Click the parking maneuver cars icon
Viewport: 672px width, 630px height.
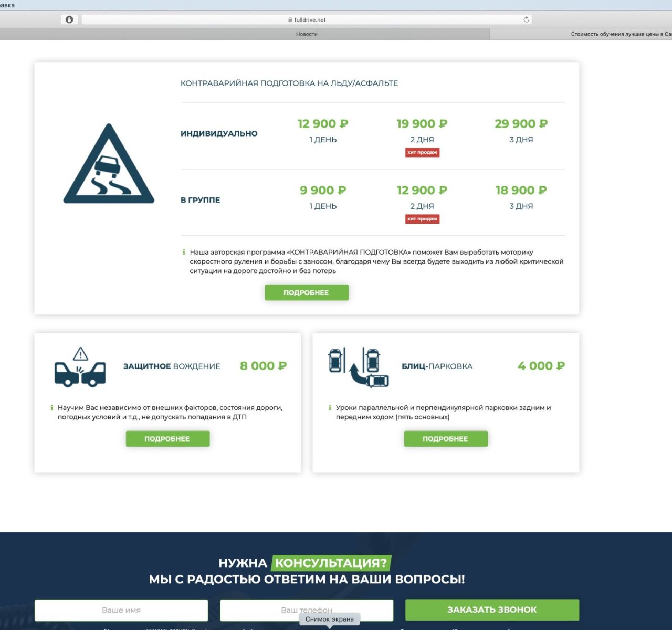coord(358,367)
